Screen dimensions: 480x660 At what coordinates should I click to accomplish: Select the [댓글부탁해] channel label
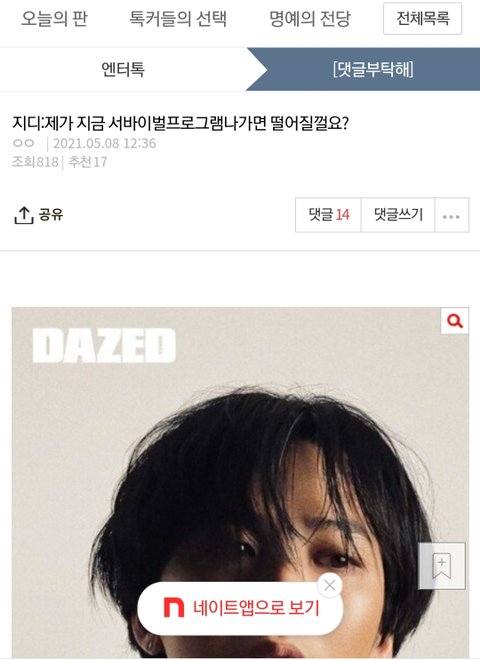point(373,69)
